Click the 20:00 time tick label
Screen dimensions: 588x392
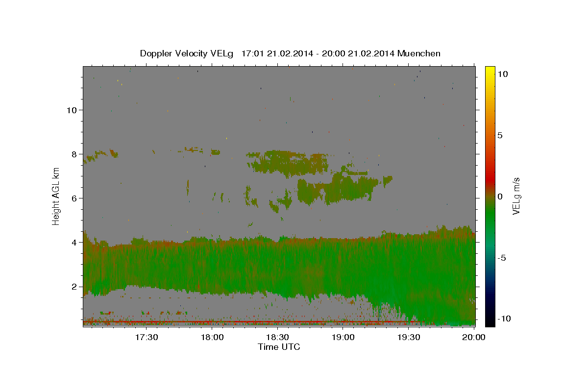[474, 337]
